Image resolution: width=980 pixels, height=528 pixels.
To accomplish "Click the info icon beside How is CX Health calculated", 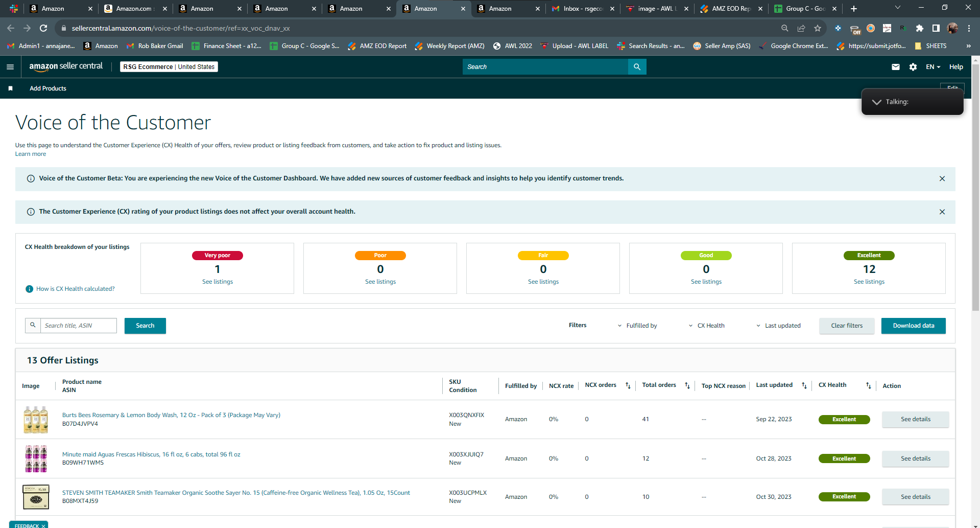I will point(30,289).
